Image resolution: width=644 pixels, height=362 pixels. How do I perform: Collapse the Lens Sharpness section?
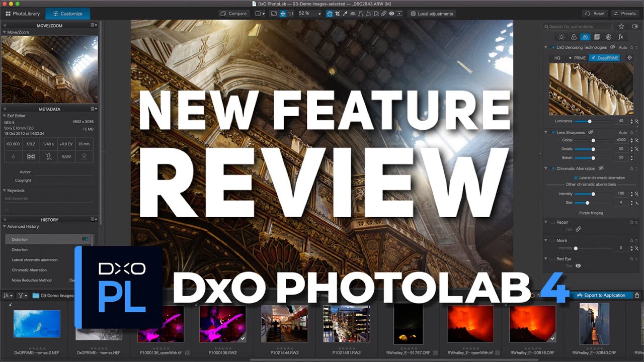point(546,132)
